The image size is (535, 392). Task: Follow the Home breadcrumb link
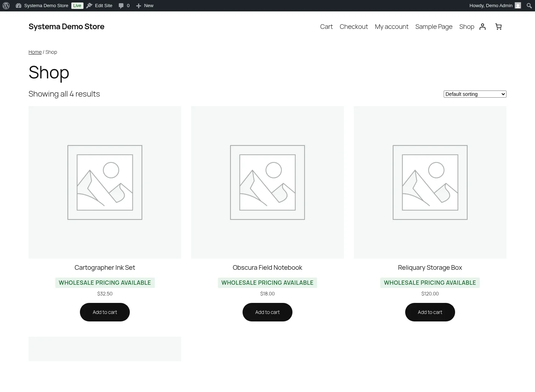[35, 52]
